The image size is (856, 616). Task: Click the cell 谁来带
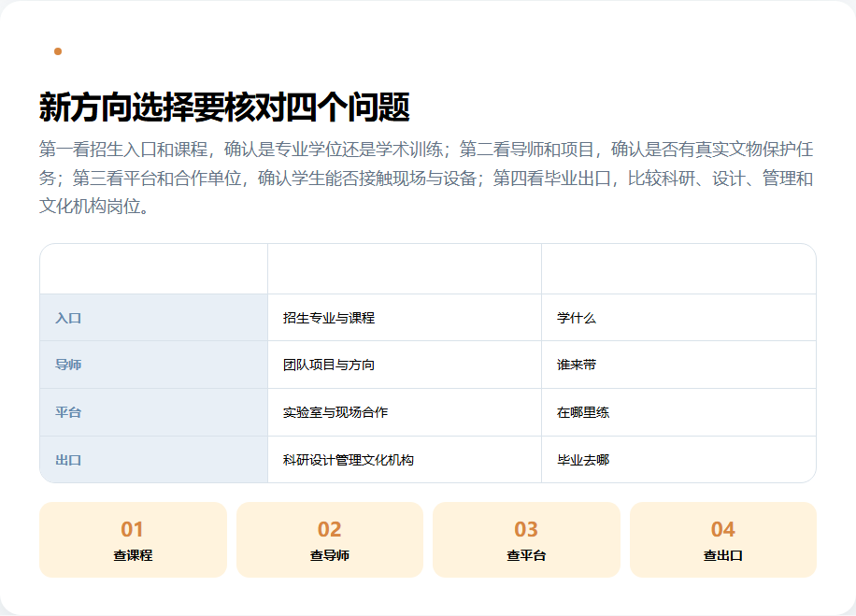point(678,365)
